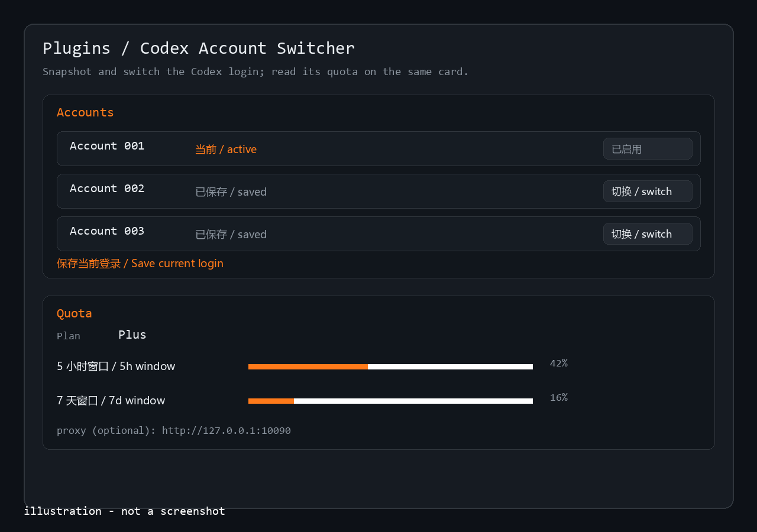Click the saved status of Account 003
The image size is (757, 532).
pyautogui.click(x=231, y=235)
